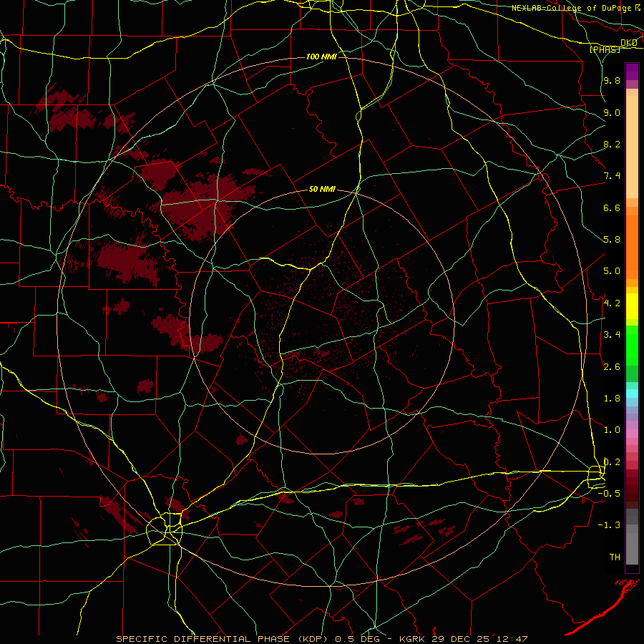Click the 4.2 value on color scale
Viewport: 644px width, 644px height.
(612, 303)
